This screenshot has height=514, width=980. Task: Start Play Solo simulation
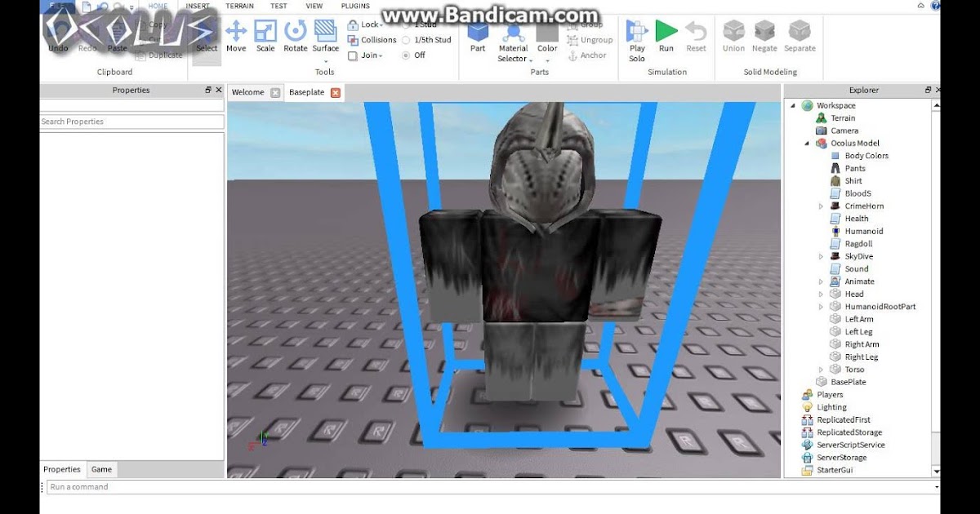[x=637, y=41]
